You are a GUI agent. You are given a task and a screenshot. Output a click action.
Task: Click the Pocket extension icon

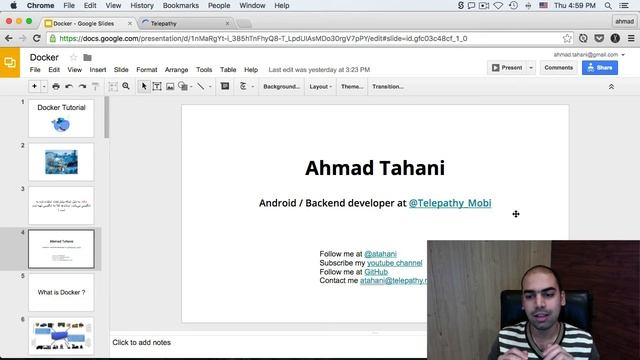coord(599,38)
